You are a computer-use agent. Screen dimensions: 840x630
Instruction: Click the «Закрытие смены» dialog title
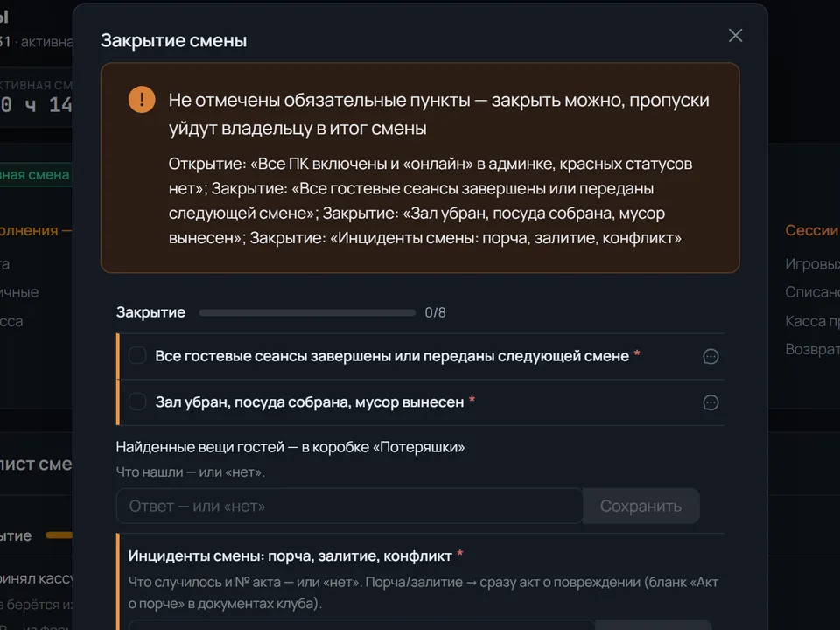click(173, 41)
